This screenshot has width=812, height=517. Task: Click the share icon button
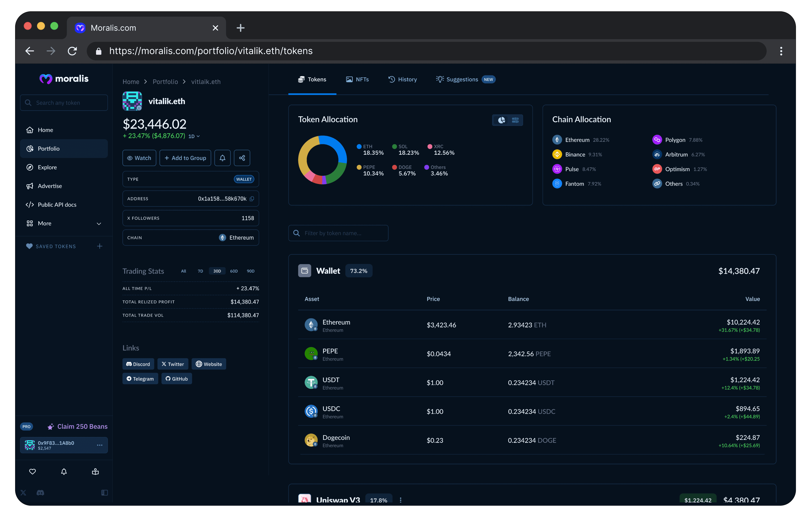[x=242, y=158]
